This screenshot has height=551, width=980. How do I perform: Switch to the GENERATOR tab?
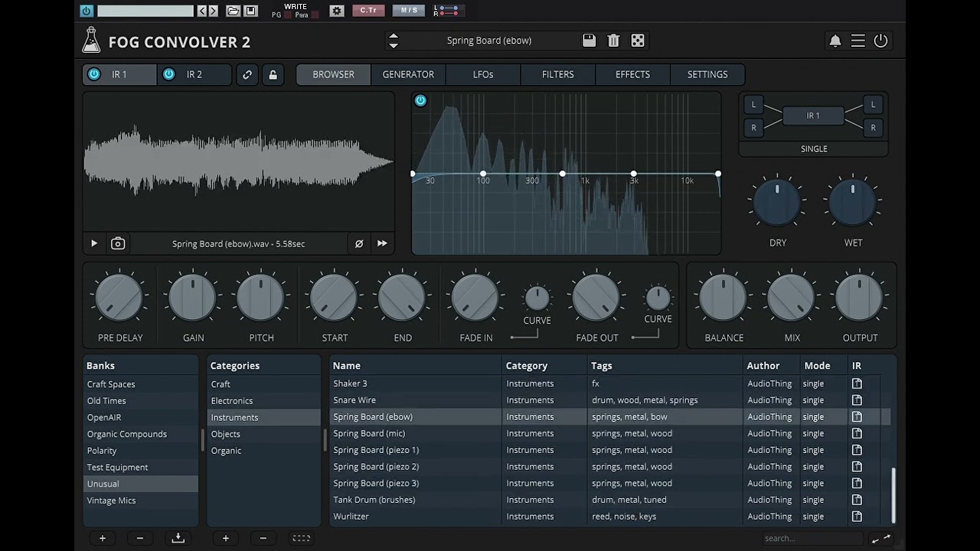pos(408,74)
